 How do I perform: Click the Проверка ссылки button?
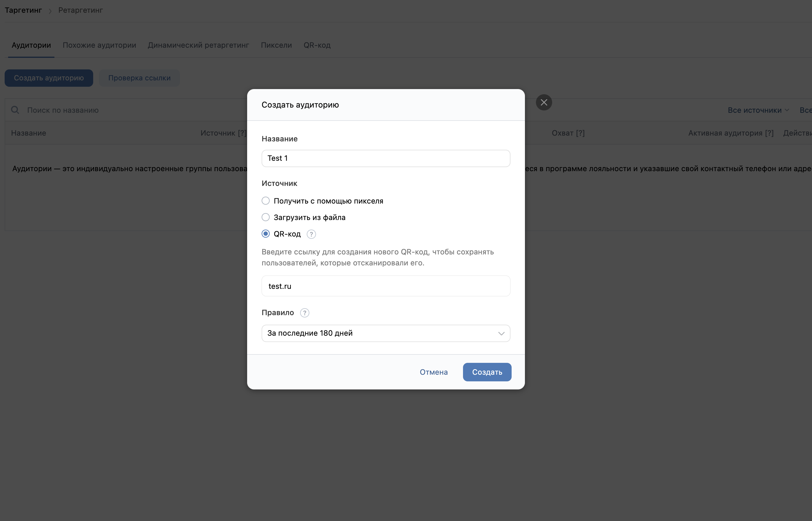click(139, 78)
